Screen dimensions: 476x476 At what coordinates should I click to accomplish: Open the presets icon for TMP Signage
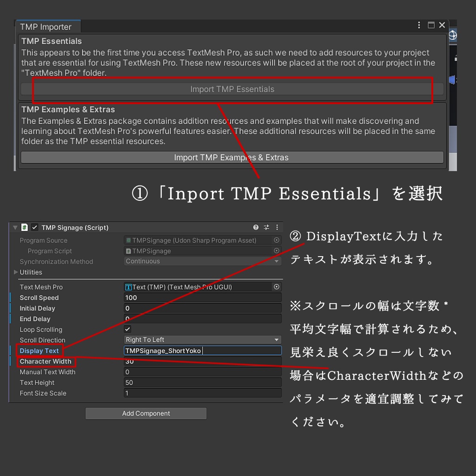click(x=266, y=227)
